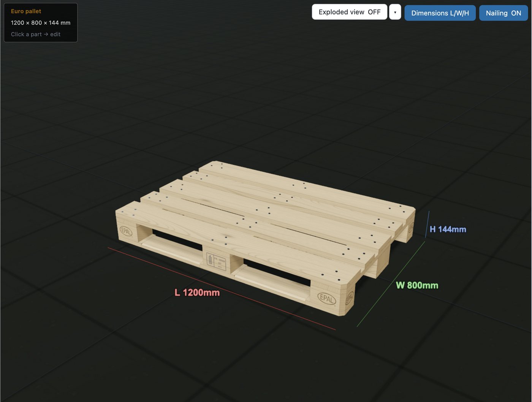Select the red 'L 1200mm' length label
The image size is (532, 402).
click(197, 293)
